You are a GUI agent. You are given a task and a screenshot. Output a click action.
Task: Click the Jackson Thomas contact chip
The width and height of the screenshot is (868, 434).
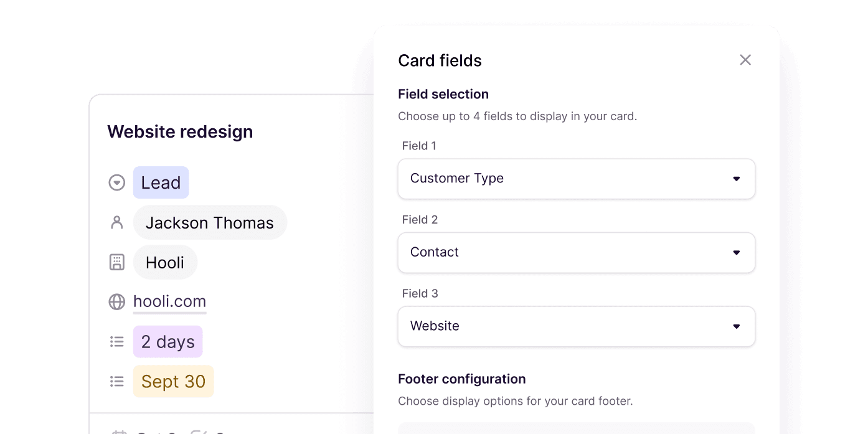point(209,223)
